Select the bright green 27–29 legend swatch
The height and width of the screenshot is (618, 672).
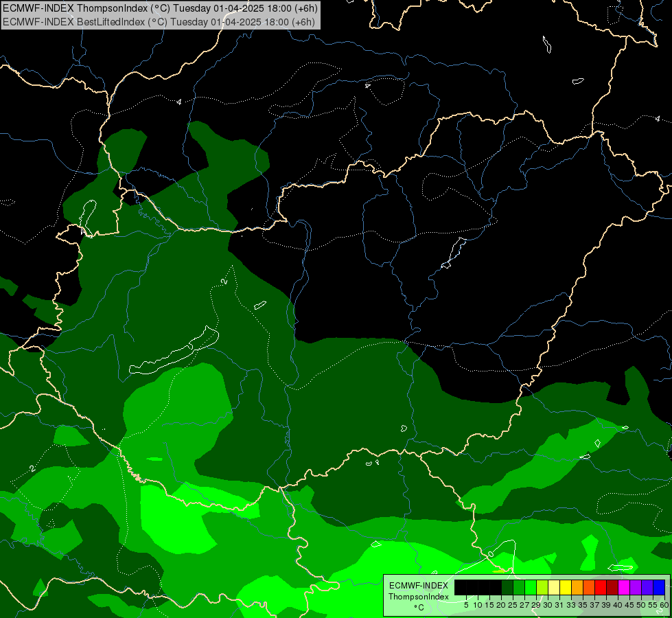point(531,588)
